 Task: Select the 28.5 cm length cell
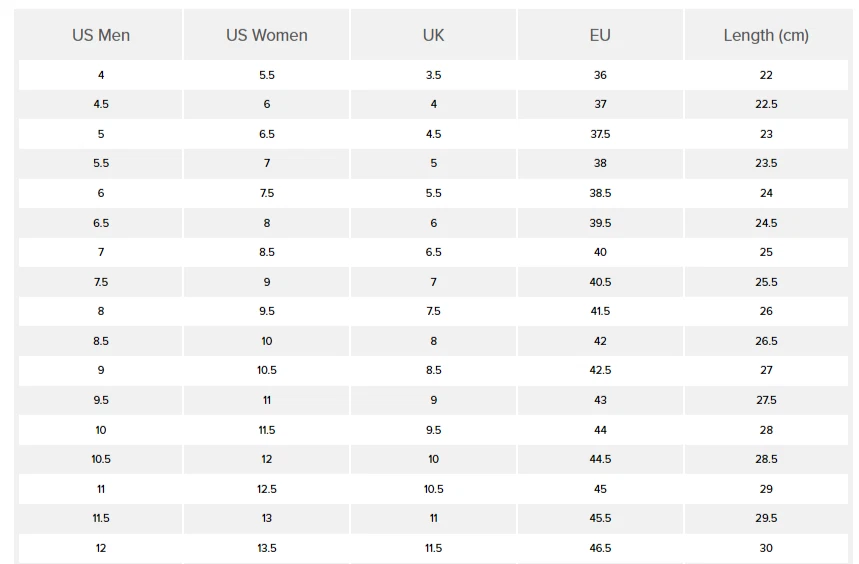tap(766, 459)
